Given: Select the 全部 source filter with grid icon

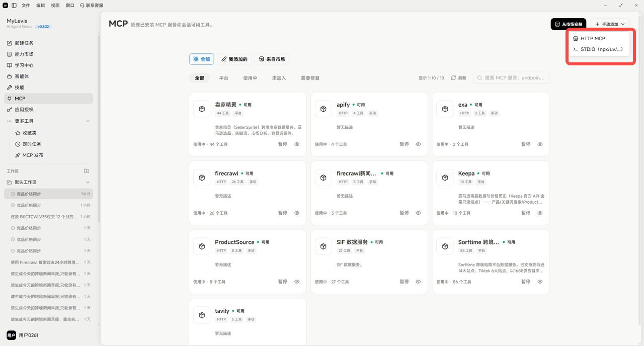Looking at the screenshot, I should (x=202, y=59).
